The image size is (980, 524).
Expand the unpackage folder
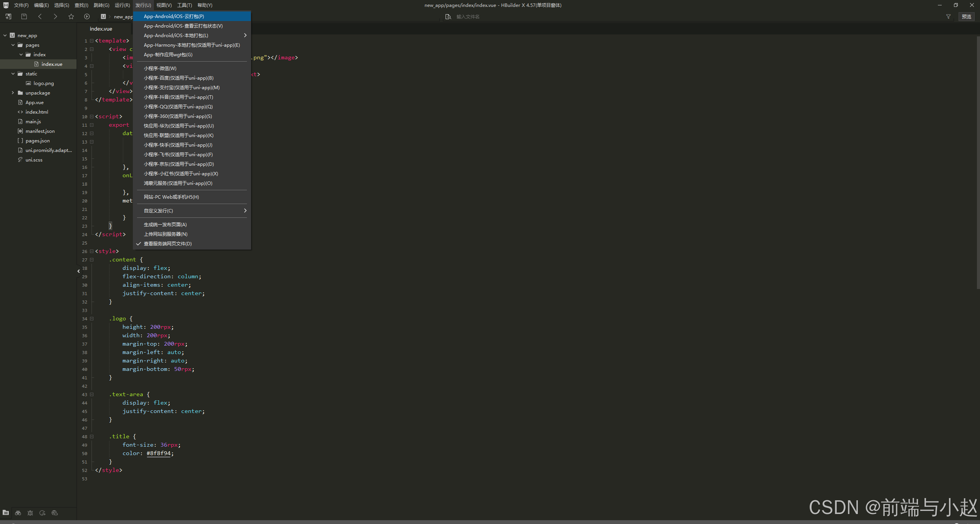click(x=13, y=93)
